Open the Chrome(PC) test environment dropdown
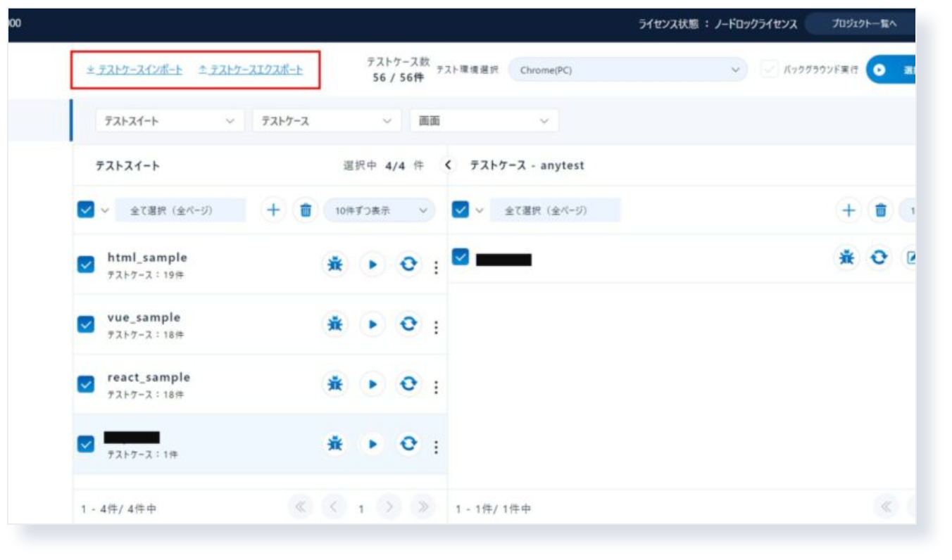Viewport: 952px width, 560px height. click(x=627, y=70)
